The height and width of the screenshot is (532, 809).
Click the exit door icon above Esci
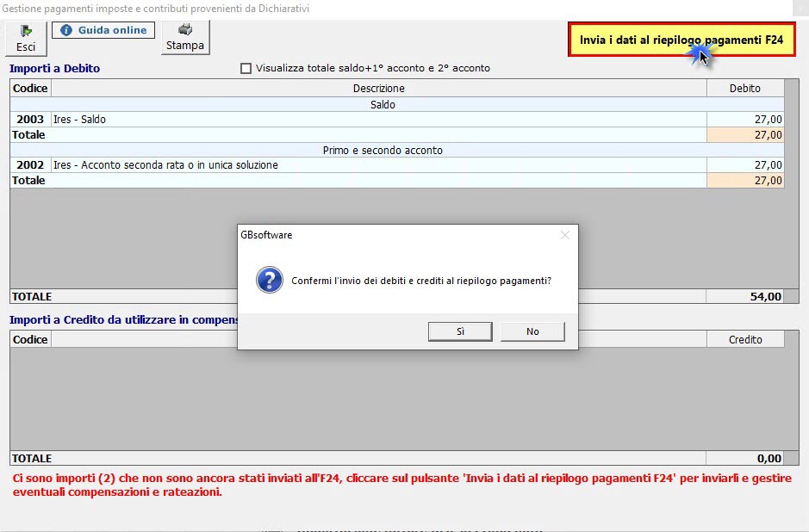point(26,32)
